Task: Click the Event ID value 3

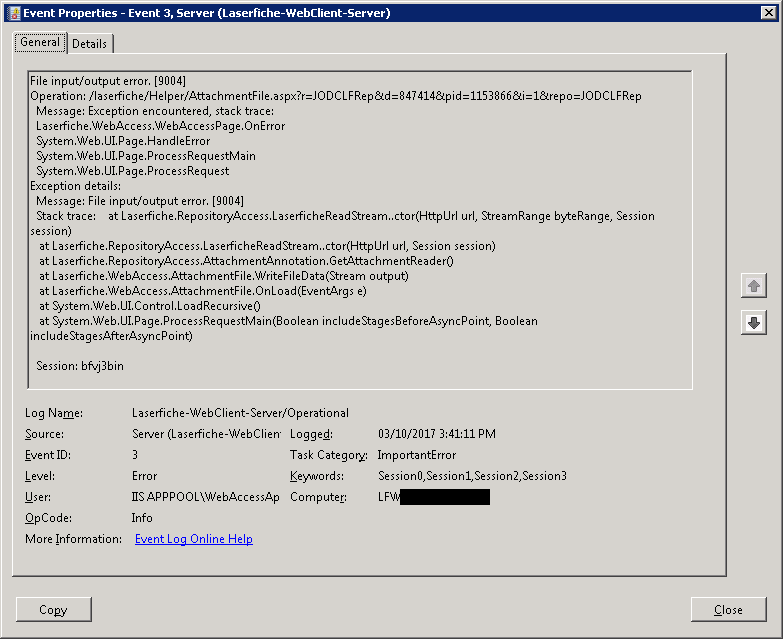Action: point(135,455)
